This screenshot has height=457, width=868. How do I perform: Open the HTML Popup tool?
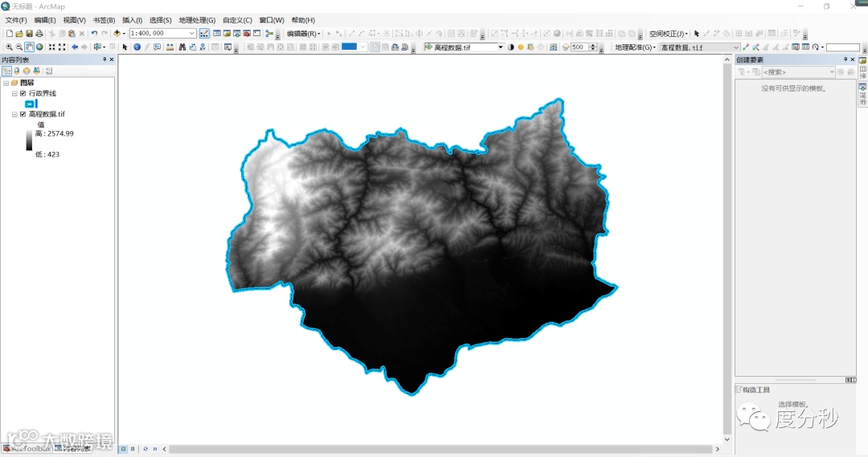click(158, 47)
